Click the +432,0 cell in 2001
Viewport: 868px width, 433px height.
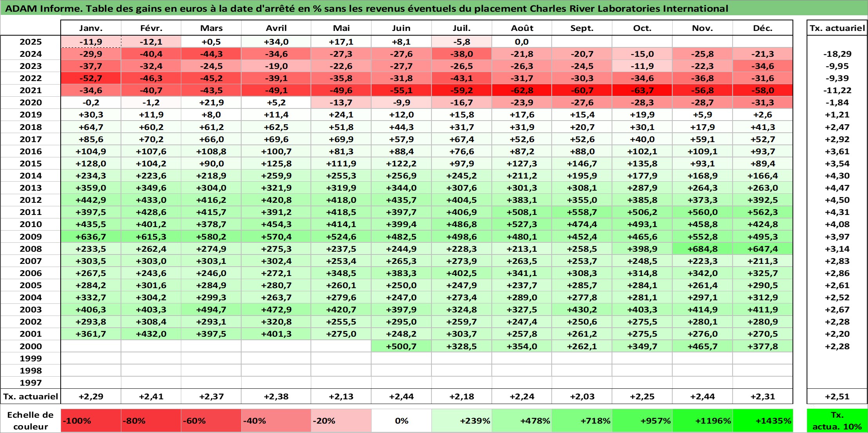coord(151,334)
